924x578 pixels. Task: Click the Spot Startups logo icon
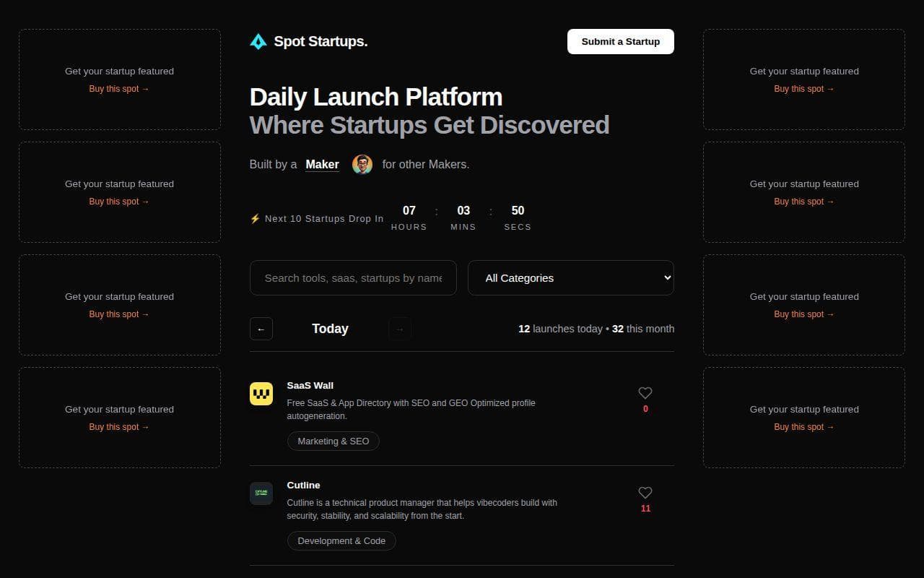click(x=258, y=41)
